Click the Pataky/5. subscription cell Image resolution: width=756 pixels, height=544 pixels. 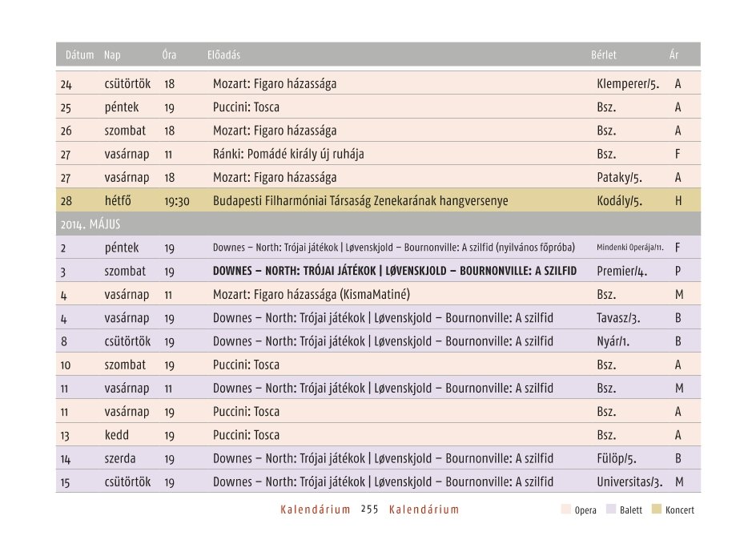[619, 178]
